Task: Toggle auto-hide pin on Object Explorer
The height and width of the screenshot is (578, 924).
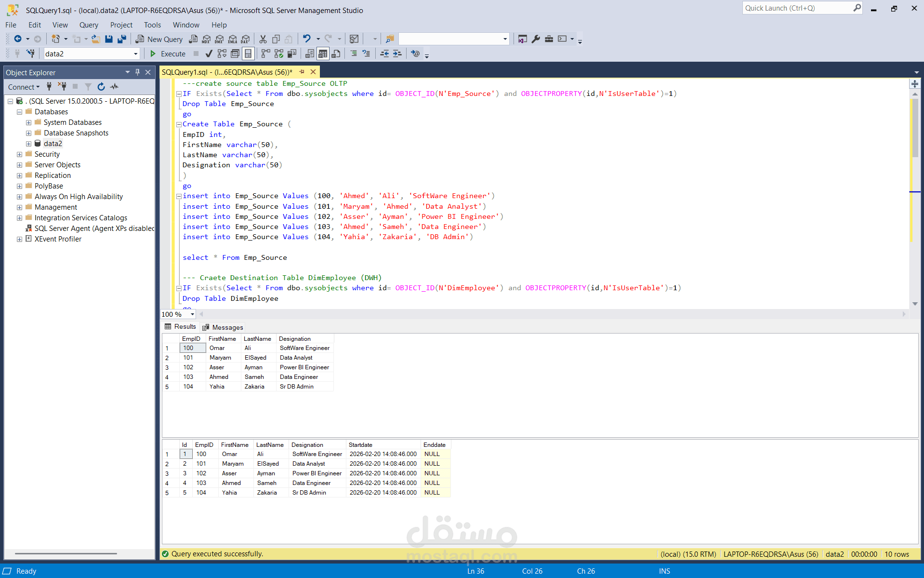Action: point(138,72)
